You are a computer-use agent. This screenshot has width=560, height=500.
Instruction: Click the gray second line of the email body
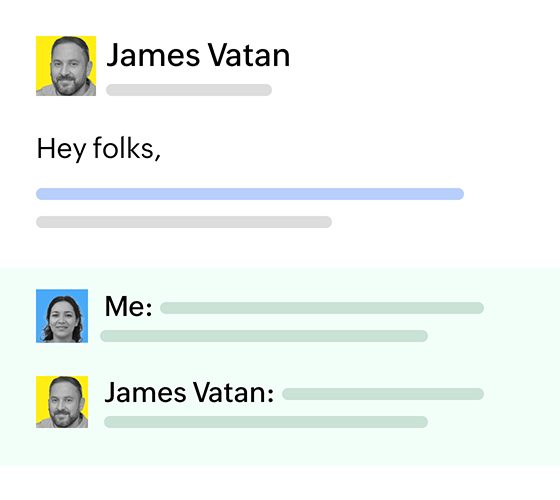pyautogui.click(x=184, y=221)
